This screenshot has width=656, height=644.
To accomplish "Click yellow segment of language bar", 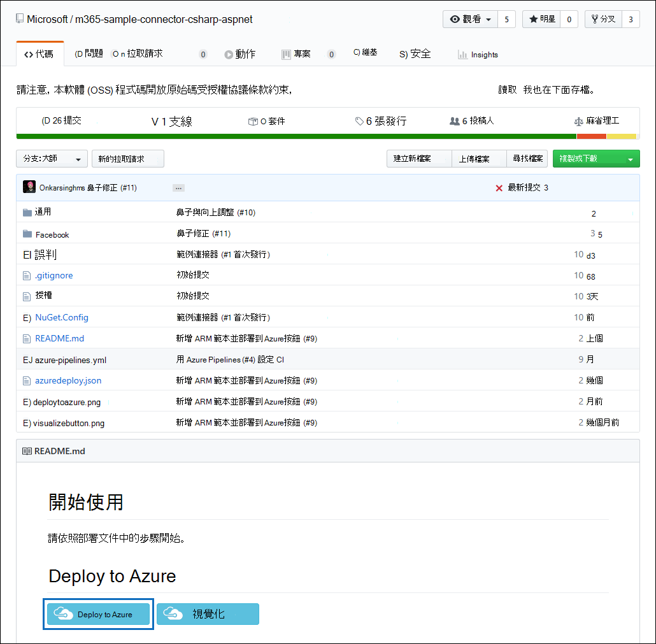I will tap(622, 136).
